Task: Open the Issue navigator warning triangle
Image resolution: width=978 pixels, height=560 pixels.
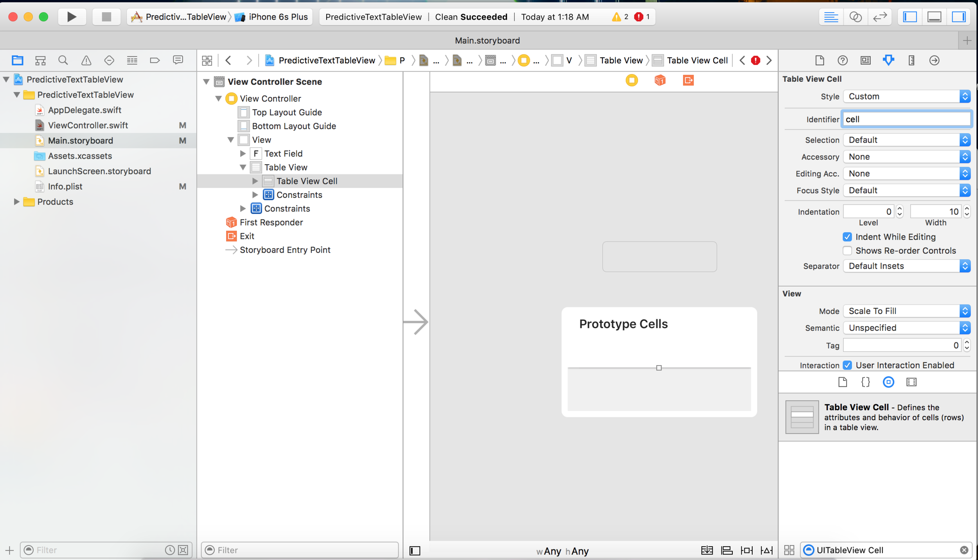Action: pos(86,60)
